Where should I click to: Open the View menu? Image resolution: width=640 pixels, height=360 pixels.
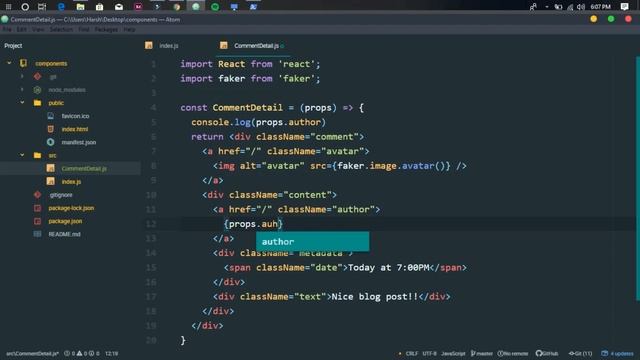(x=38, y=29)
